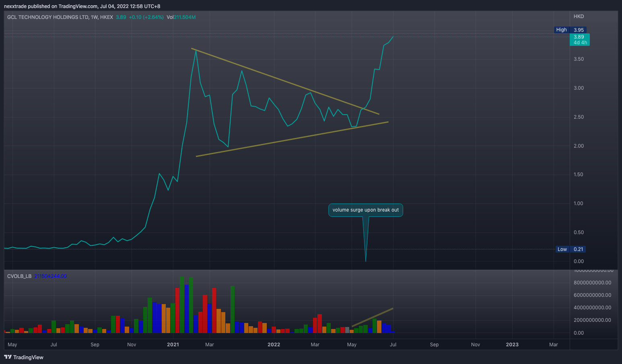Click the 3.00 price axis label

pyautogui.click(x=579, y=88)
